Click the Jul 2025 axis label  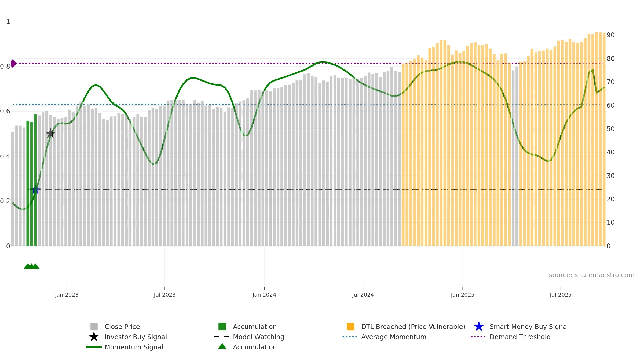click(561, 295)
